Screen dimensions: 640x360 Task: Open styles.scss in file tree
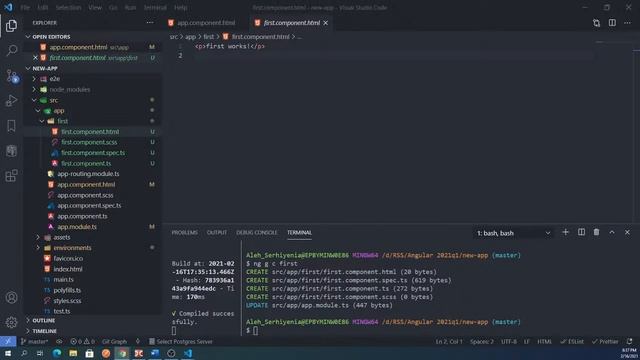[x=67, y=301]
